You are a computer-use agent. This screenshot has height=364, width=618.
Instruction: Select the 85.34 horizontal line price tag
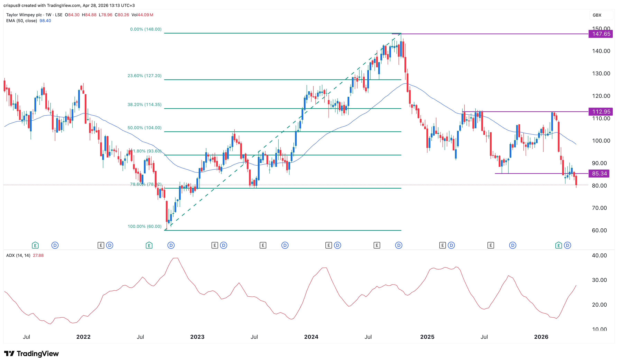pyautogui.click(x=599, y=174)
